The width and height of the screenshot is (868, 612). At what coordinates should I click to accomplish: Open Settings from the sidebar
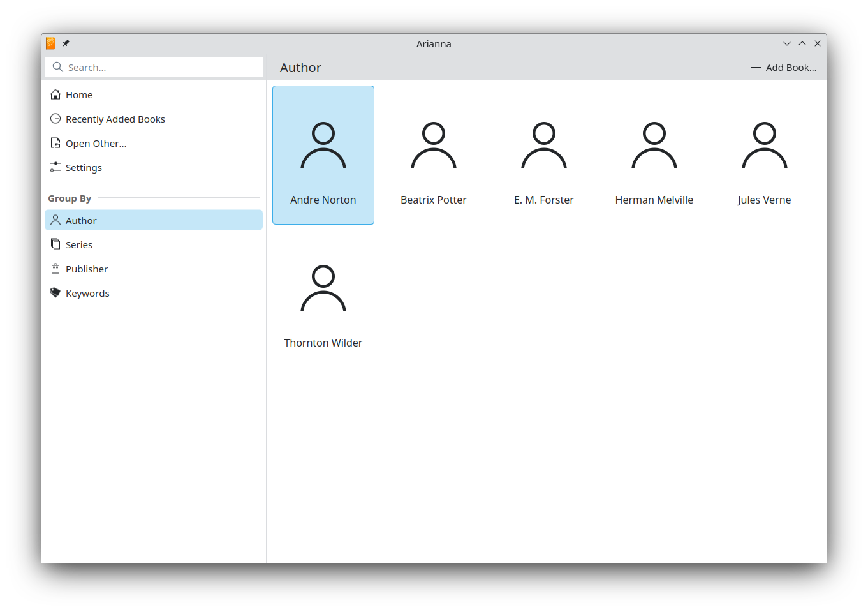(84, 168)
